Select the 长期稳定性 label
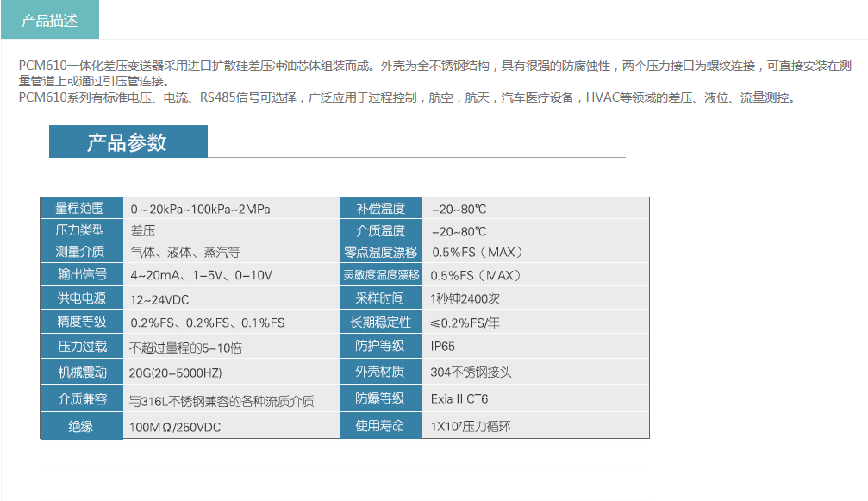The width and height of the screenshot is (868, 501). (x=381, y=322)
